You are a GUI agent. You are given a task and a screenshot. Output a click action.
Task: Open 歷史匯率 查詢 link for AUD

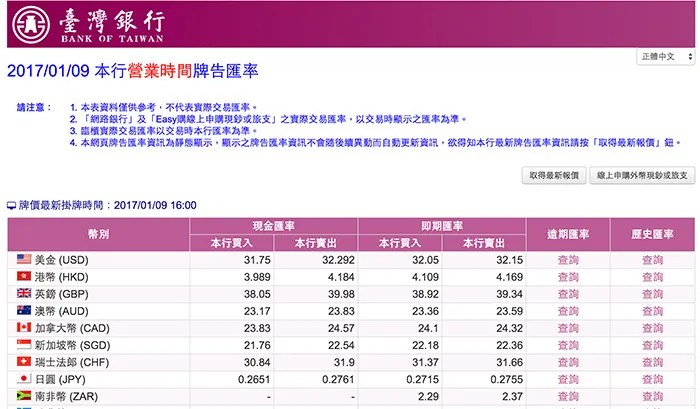click(652, 311)
